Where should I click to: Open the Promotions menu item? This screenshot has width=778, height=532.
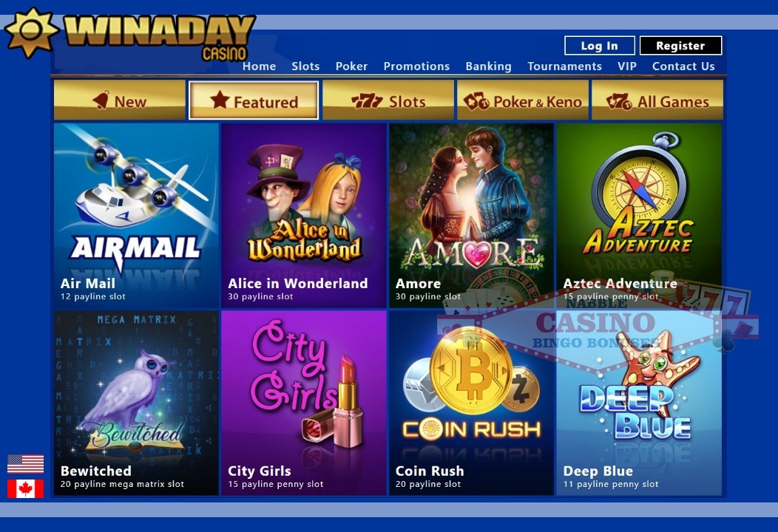tap(416, 66)
